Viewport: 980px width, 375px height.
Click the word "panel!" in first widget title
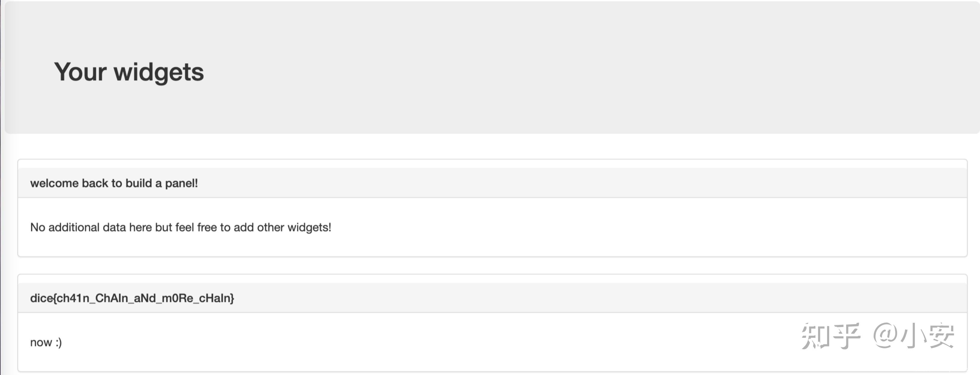[x=181, y=183]
